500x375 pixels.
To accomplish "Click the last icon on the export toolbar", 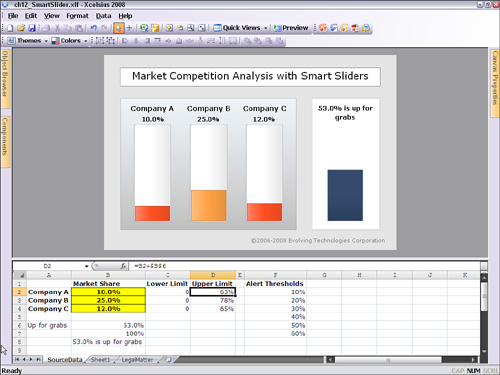I will 366,28.
